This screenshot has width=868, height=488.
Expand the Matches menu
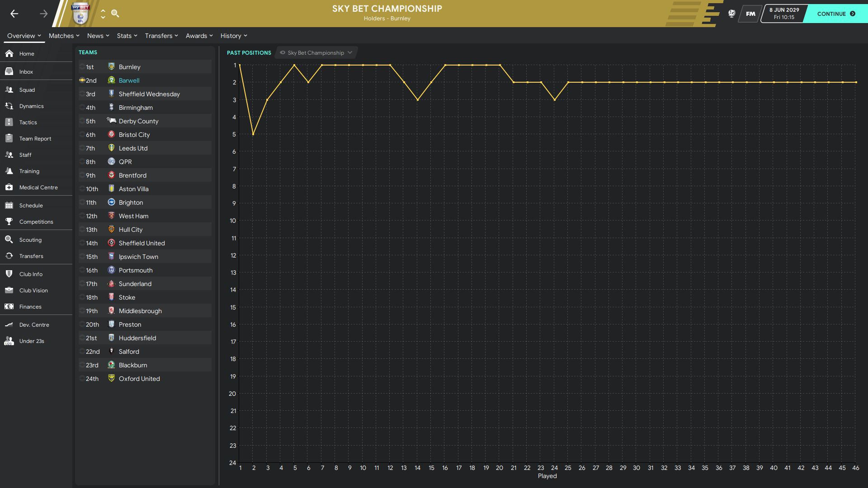click(64, 36)
